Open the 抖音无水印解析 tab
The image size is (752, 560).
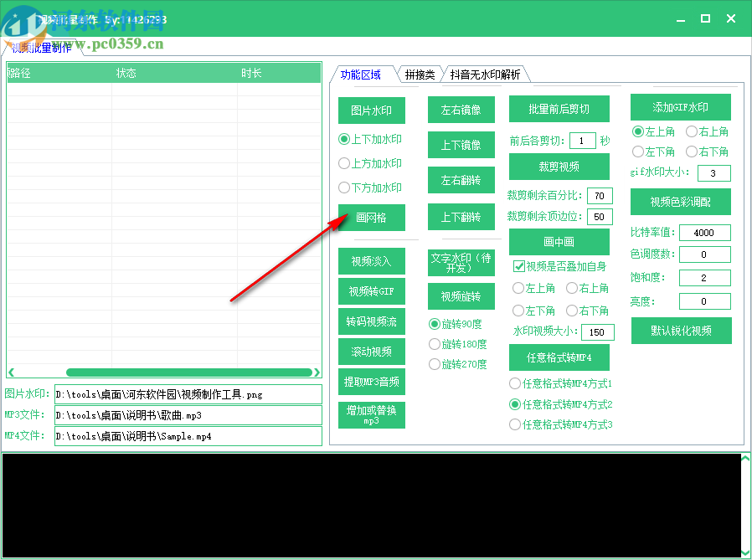coord(485,74)
